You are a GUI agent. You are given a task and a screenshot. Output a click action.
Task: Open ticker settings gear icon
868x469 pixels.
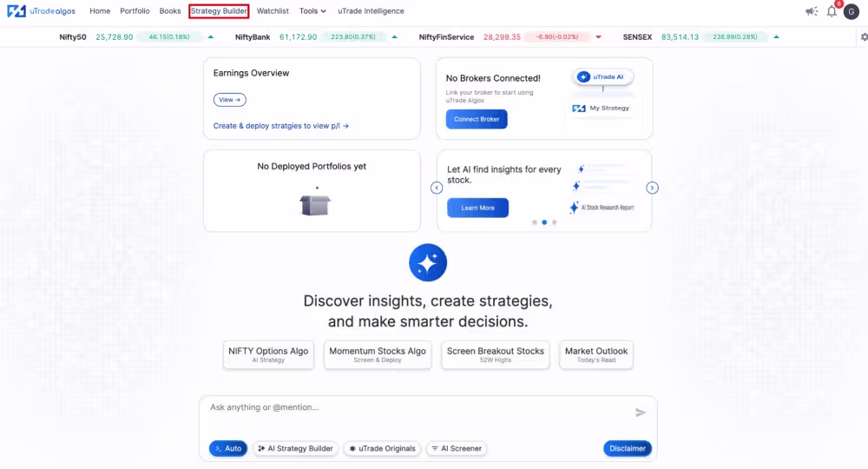865,37
